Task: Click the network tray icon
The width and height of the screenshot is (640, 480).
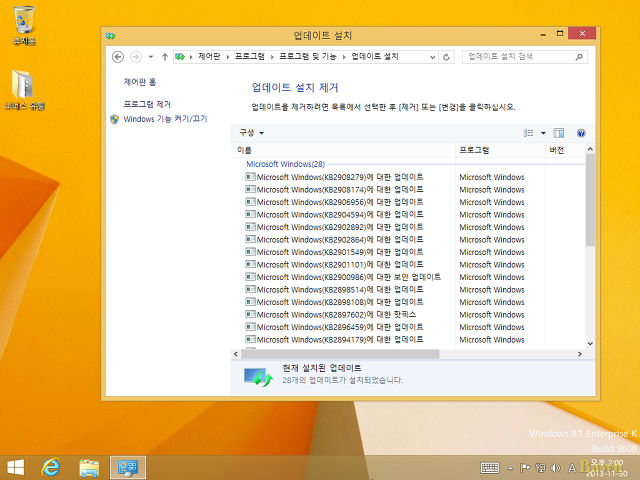Action: (x=540, y=468)
